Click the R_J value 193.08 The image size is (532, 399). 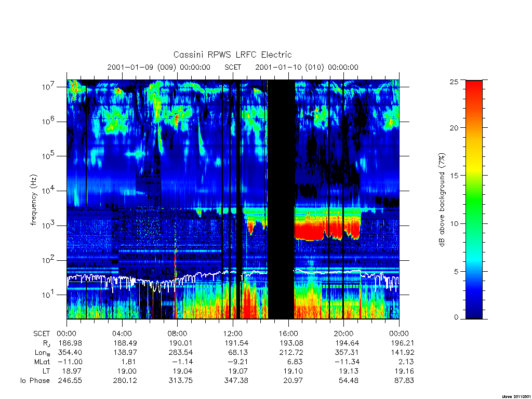pos(291,343)
